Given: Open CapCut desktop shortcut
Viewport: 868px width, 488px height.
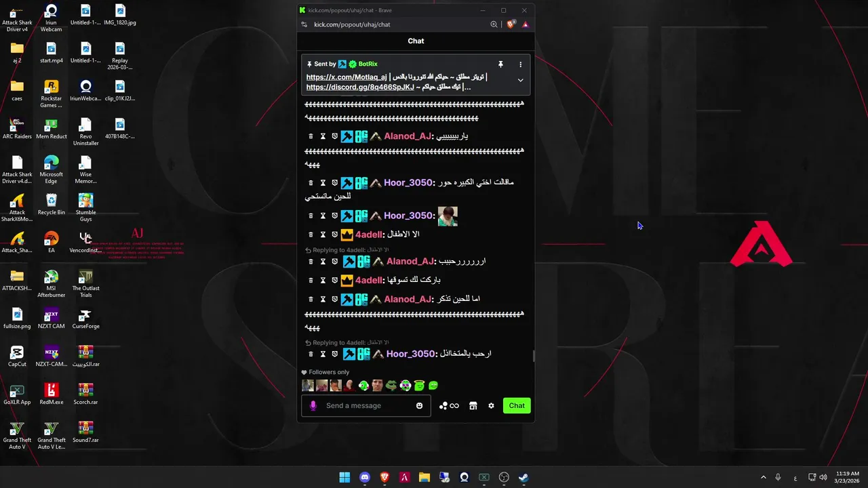Looking at the screenshot, I should (x=17, y=356).
